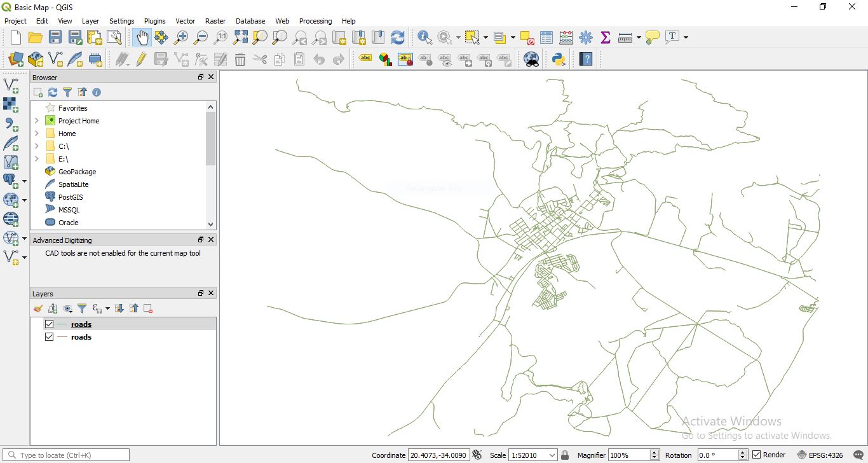Open the Scale dropdown in status bar
This screenshot has height=463, width=868.
click(x=552, y=455)
